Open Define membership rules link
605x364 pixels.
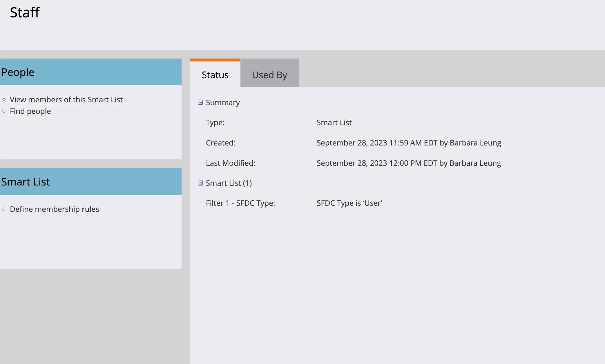(x=54, y=209)
